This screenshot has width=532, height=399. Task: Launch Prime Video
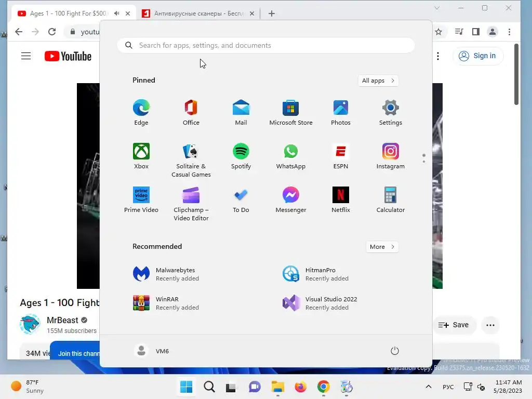(141, 199)
